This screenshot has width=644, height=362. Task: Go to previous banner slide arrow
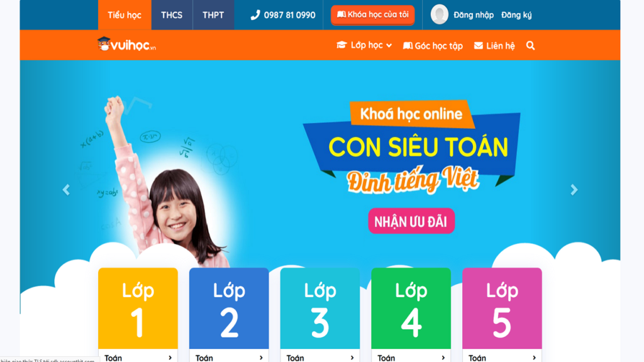(x=66, y=190)
